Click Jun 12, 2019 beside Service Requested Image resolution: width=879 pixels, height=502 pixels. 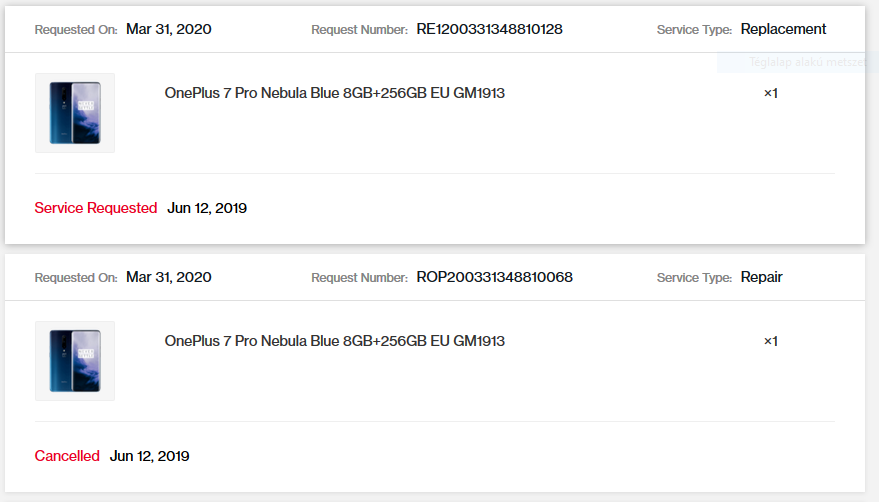(207, 208)
